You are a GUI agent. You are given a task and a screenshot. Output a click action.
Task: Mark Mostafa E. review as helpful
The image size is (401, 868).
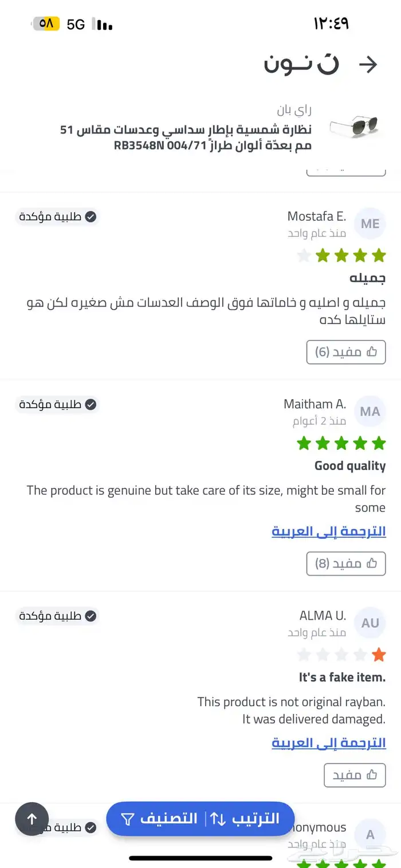coord(346,351)
